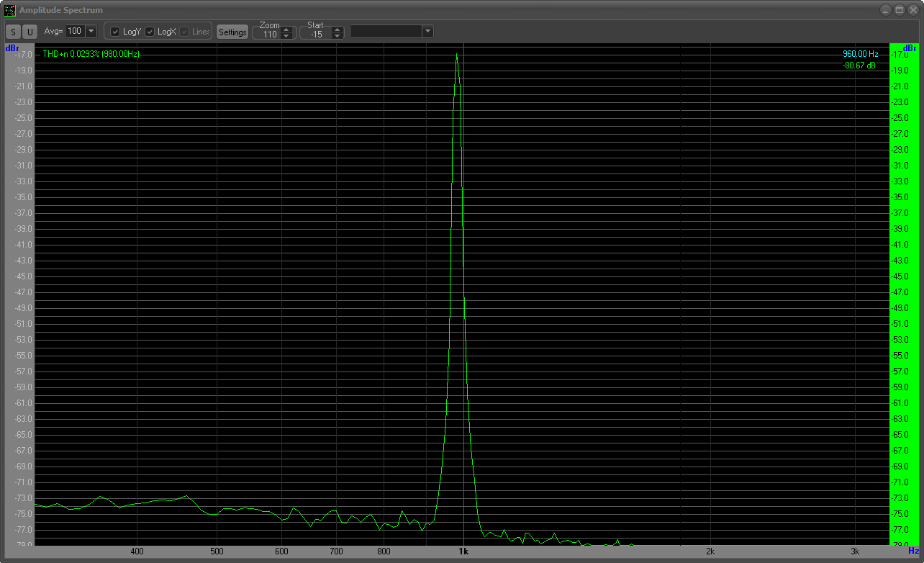Maximize the Amplitude Spectrum window
Viewport: 924px width, 563px height.
click(x=899, y=10)
